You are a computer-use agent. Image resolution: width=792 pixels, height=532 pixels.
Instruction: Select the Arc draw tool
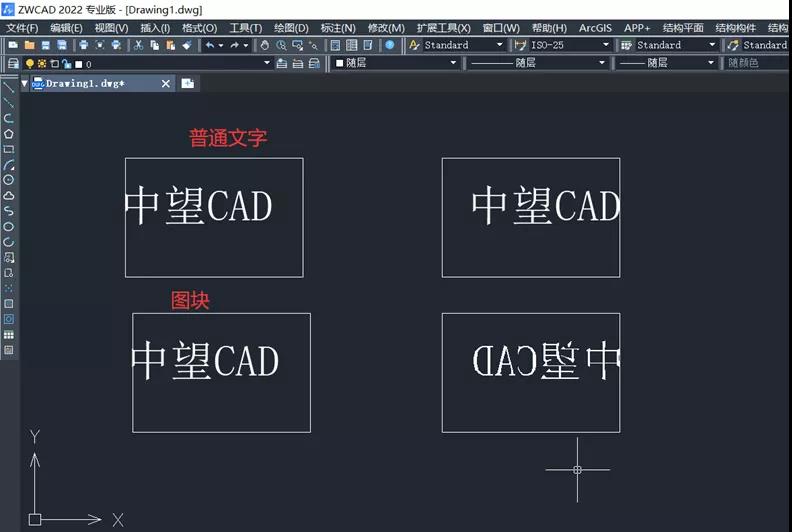9,165
